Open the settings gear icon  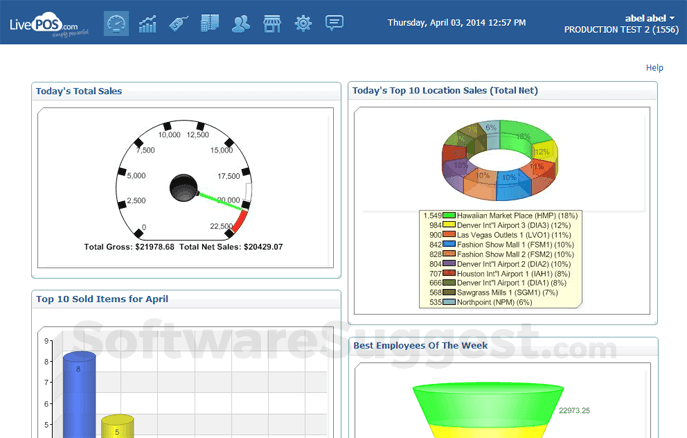[x=303, y=23]
